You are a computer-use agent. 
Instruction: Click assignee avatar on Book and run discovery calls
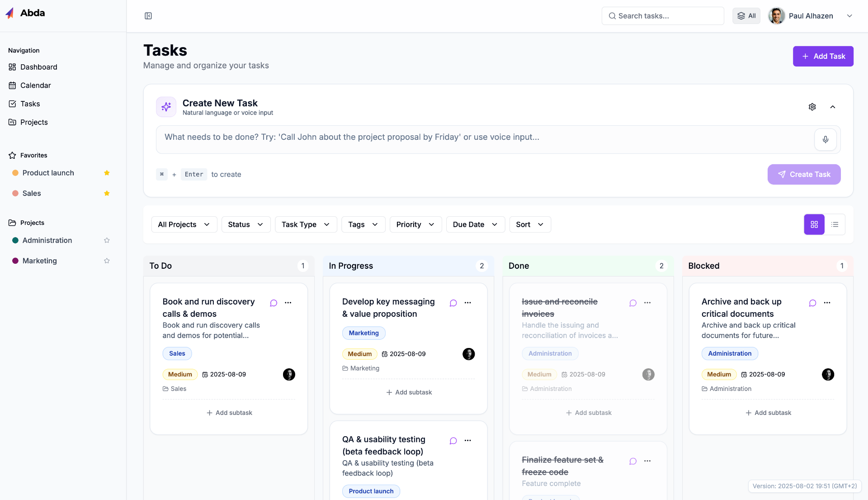click(x=289, y=374)
